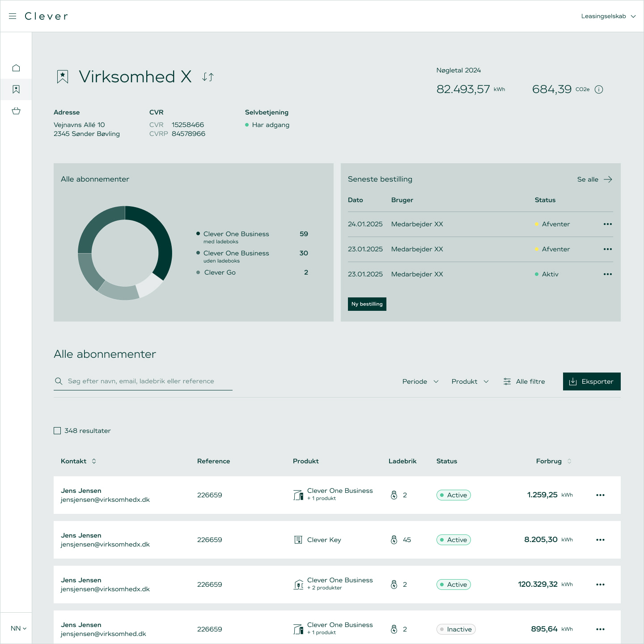Open the Produkt filter dropdown
Viewport: 644px width, 644px height.
tap(470, 381)
